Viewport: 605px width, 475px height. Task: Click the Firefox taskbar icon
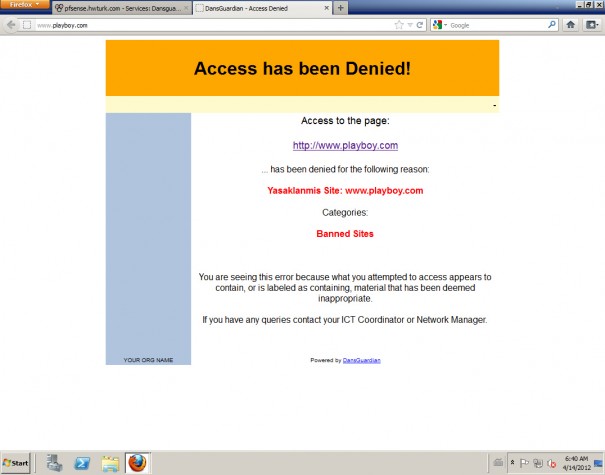pyautogui.click(x=138, y=463)
